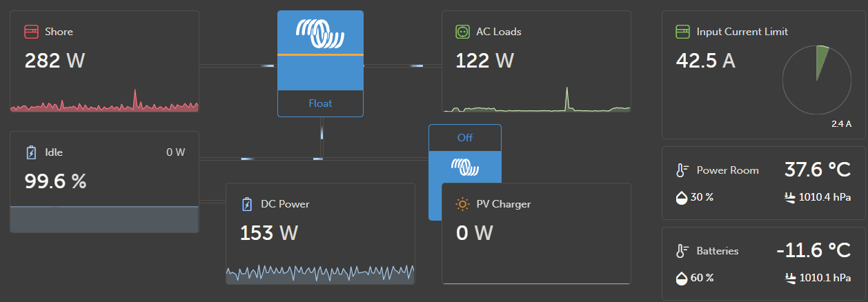Viewport: 868px width, 302px height.
Task: Click the Power Room pressure icon
Action: [791, 197]
